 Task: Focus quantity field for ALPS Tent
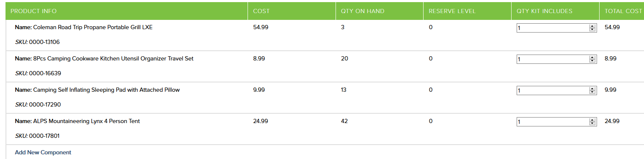553,122
